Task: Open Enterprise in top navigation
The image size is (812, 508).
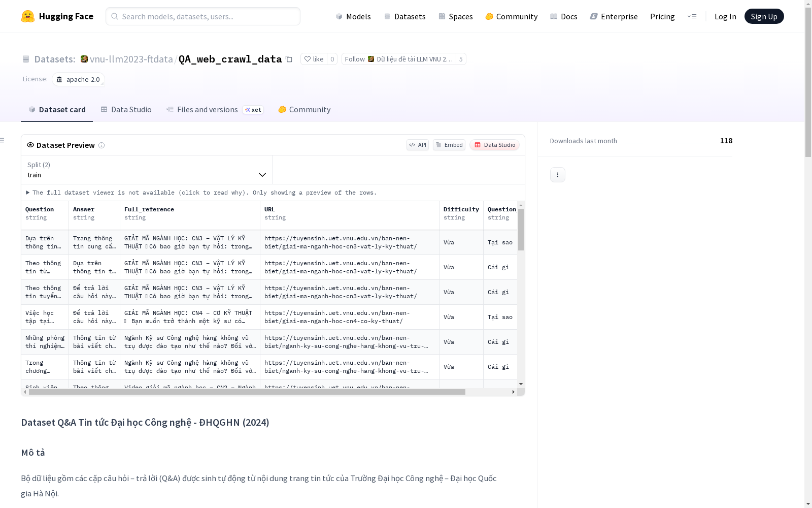Action: [x=614, y=16]
